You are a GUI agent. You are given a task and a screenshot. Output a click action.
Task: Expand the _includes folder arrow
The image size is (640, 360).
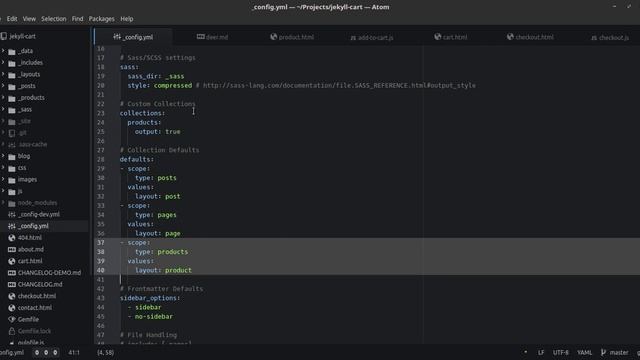pyautogui.click(x=3, y=62)
